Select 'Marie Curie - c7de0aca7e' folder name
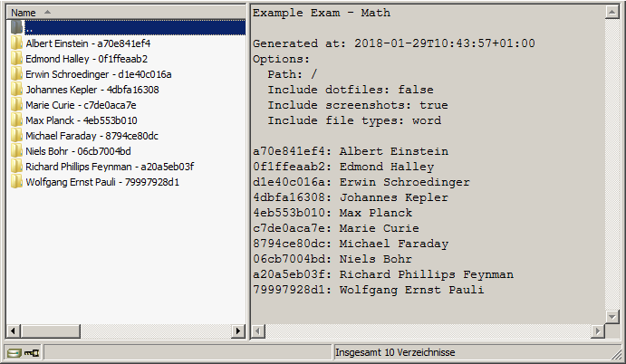Screen dimensions: 626x364 (81, 105)
